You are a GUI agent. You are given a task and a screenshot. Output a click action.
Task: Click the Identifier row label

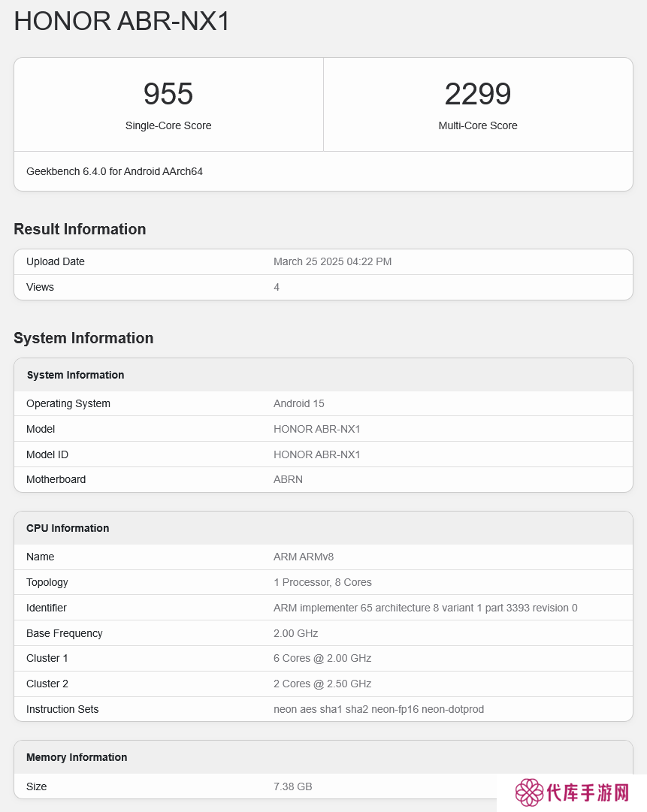coord(47,608)
